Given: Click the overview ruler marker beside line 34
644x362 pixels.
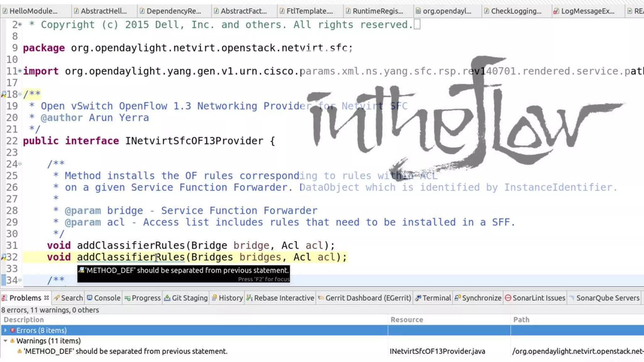Looking at the screenshot, I should 3,280.
